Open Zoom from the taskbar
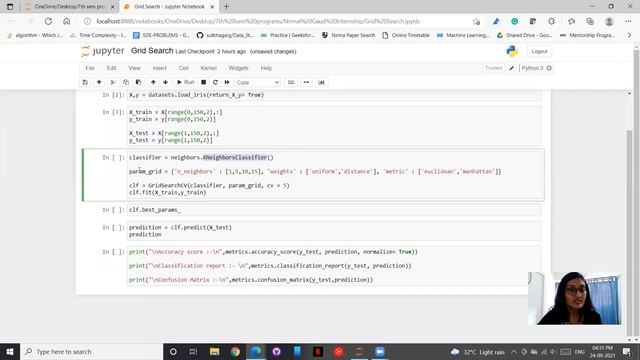The height and width of the screenshot is (360, 640). 380,351
